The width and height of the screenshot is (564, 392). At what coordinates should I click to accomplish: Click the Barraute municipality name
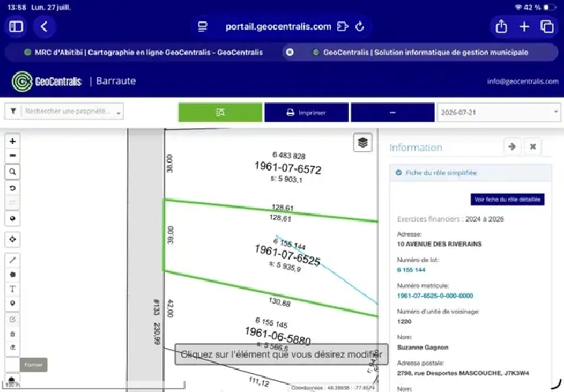click(x=116, y=81)
